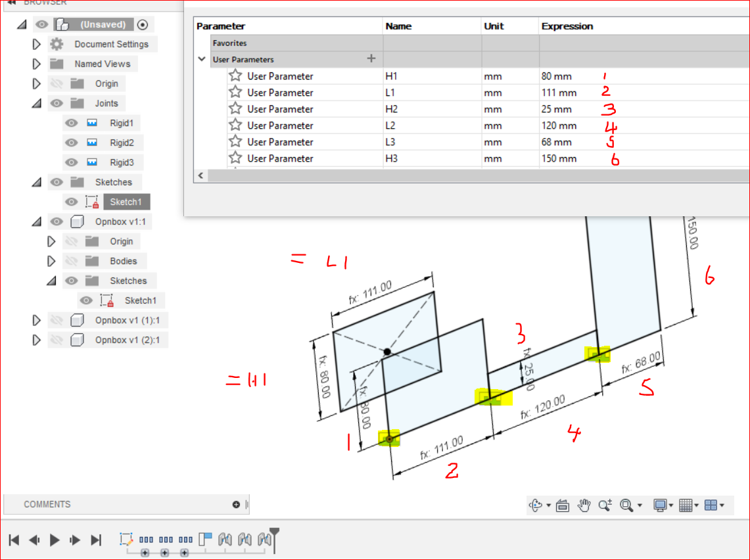Collapse the User Parameters section
The width and height of the screenshot is (750, 560).
(201, 59)
